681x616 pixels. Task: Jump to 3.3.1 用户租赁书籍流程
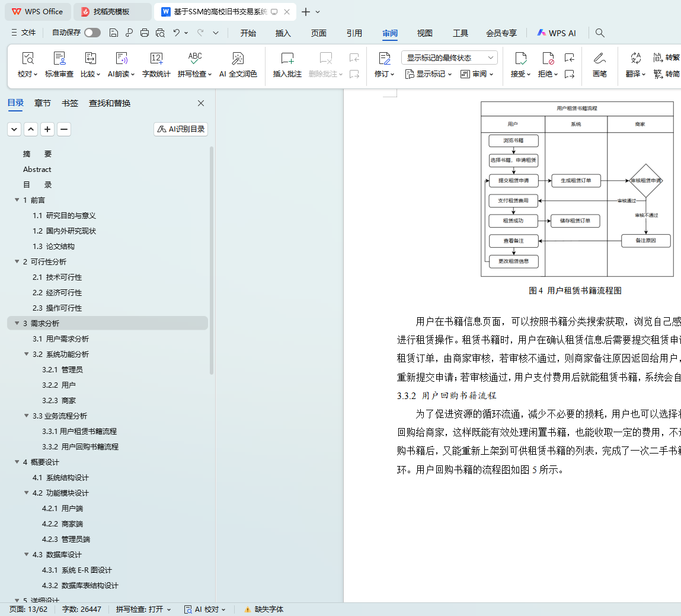pyautogui.click(x=79, y=432)
